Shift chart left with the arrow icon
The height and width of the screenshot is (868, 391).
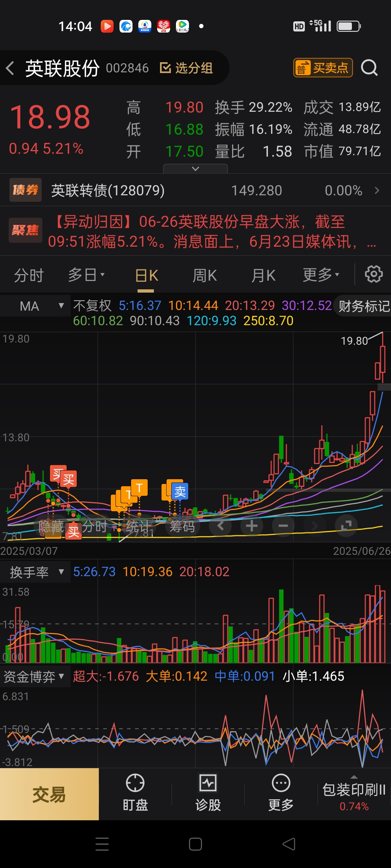coord(220,526)
